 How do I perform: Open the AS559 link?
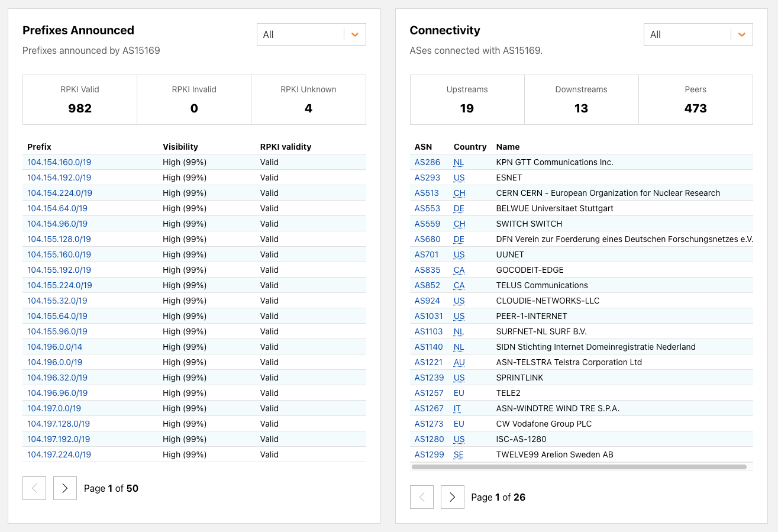pos(427,224)
